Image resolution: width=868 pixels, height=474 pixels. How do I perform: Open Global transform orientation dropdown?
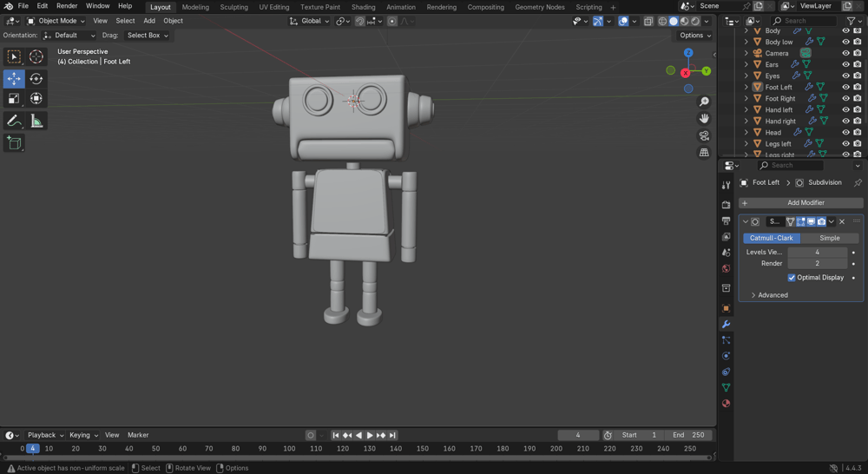point(310,21)
